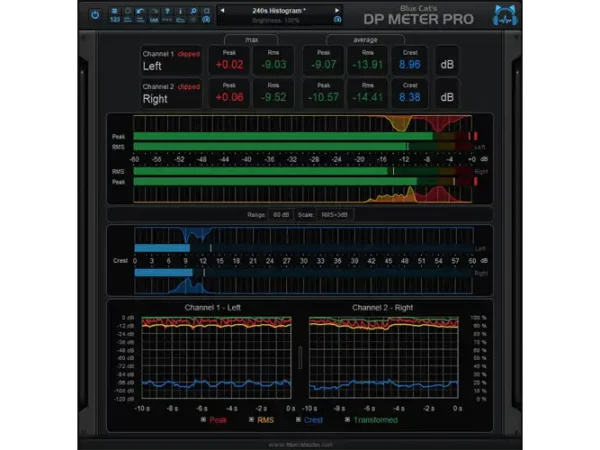Click the undo arrow icon
Image resolution: width=600 pixels, height=450 pixels.
pyautogui.click(x=140, y=11)
